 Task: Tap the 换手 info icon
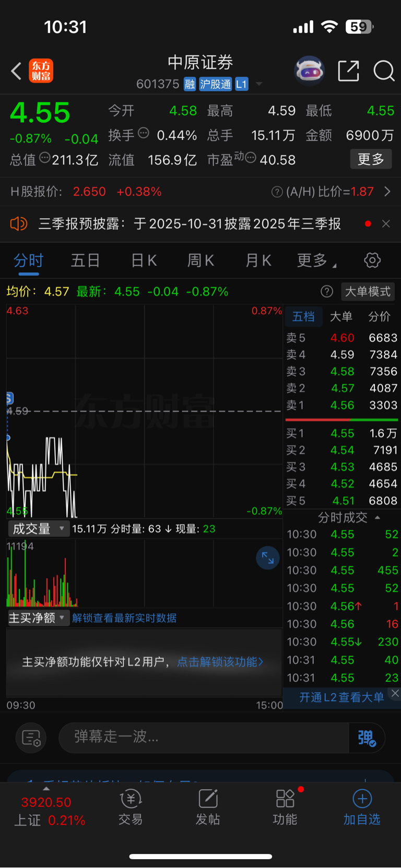(x=143, y=133)
